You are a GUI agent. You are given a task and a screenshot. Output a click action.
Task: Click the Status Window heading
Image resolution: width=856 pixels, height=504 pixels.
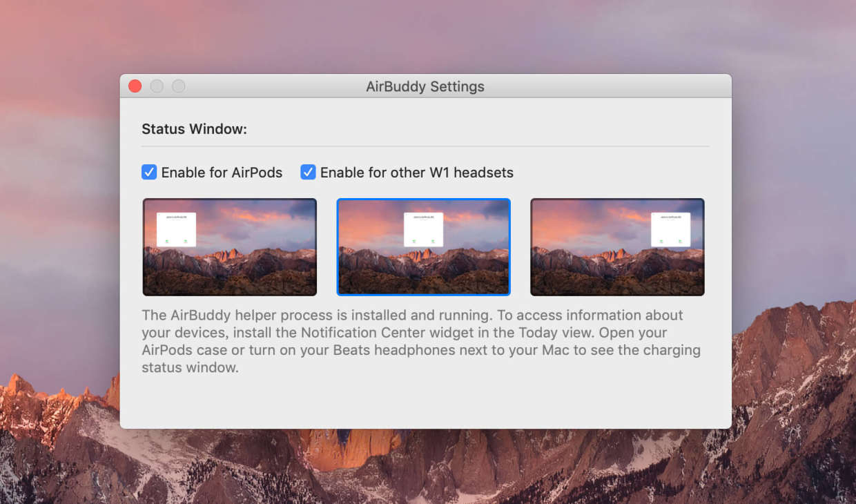pyautogui.click(x=194, y=129)
